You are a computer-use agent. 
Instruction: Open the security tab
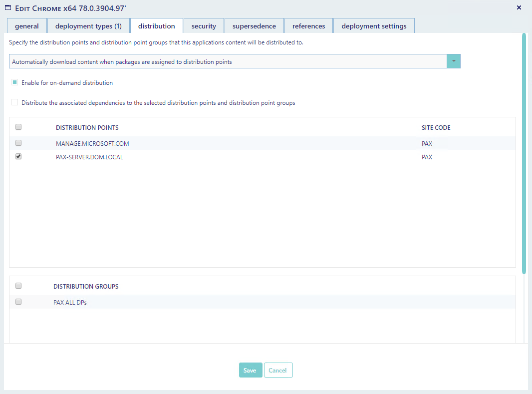(204, 26)
